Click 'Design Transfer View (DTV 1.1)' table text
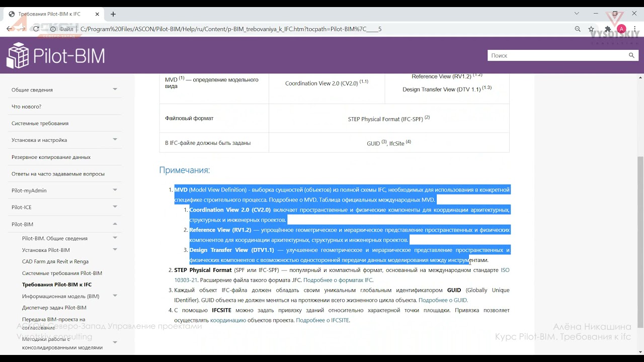 (447, 89)
